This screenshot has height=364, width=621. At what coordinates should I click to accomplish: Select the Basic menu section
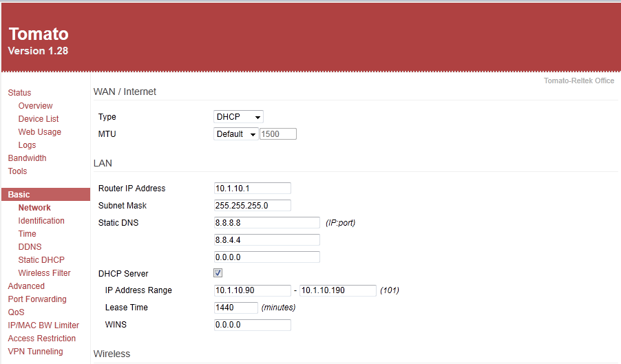click(45, 194)
